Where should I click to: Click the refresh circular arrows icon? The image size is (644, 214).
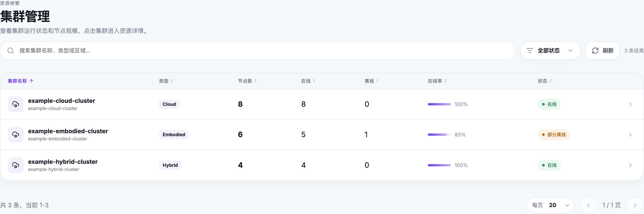tap(595, 51)
